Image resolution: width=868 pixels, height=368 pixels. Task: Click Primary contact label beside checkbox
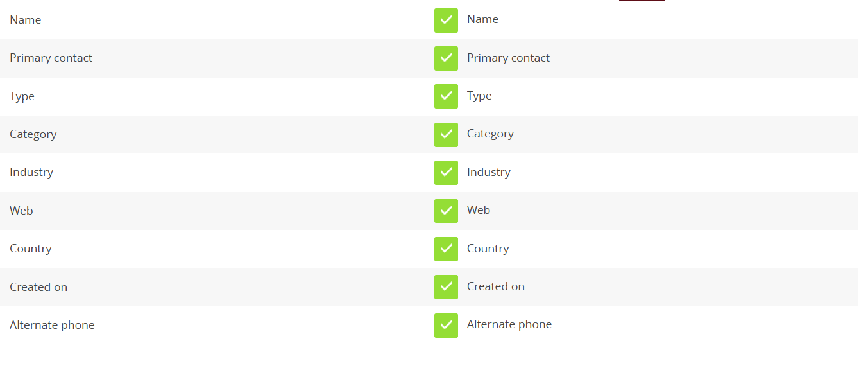[x=508, y=58]
